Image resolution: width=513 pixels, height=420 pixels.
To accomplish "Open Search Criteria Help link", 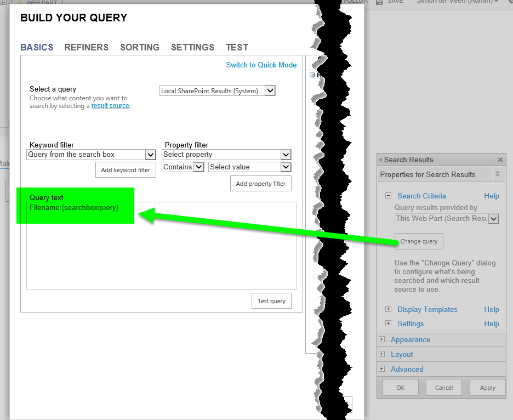I will [x=492, y=196].
